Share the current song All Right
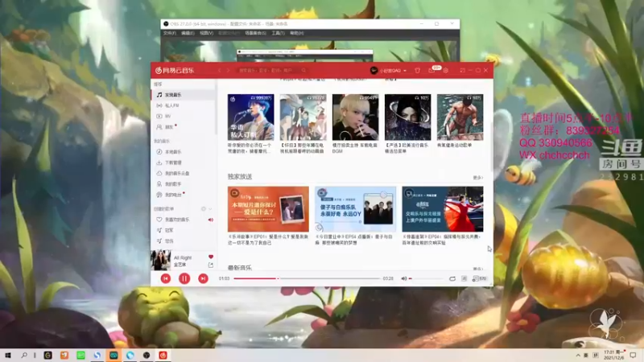This screenshot has height=362, width=644. 211,265
